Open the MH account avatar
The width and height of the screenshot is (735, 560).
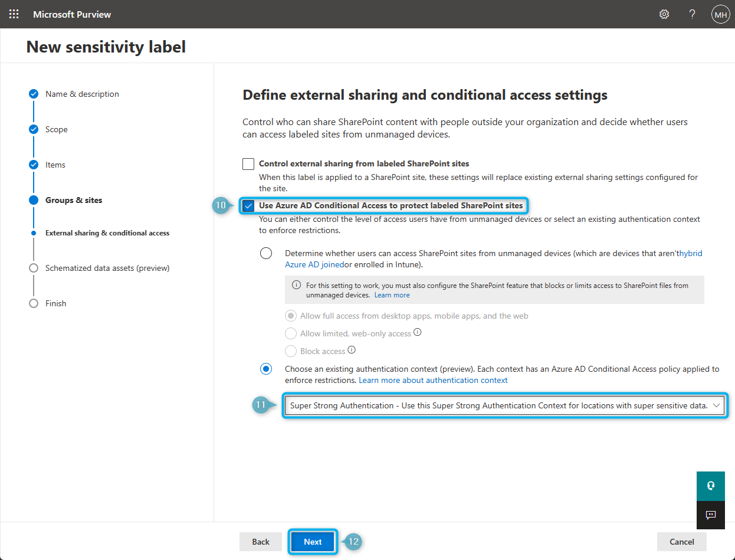[720, 14]
